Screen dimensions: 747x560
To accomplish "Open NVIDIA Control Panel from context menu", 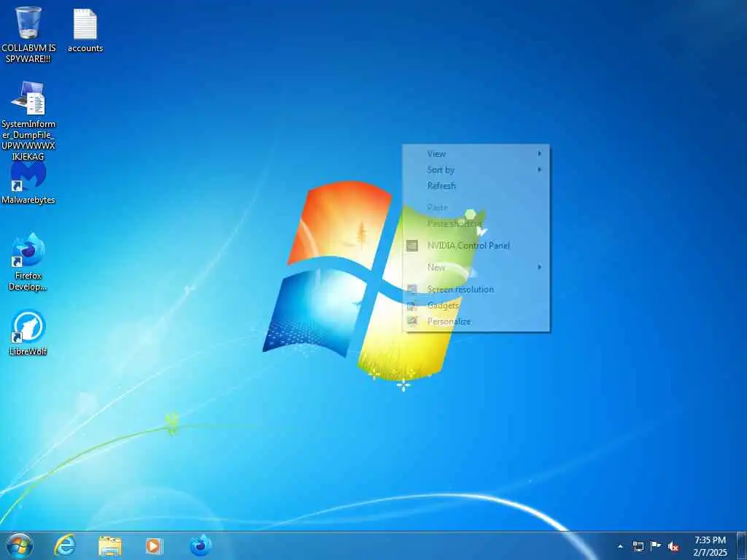I will point(476,246).
